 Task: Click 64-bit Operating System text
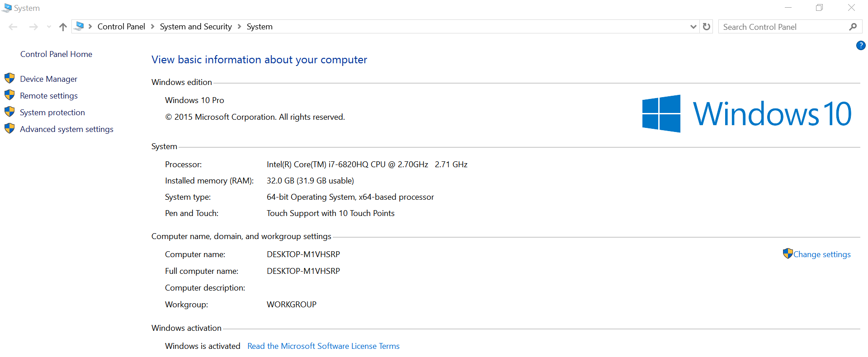click(350, 197)
